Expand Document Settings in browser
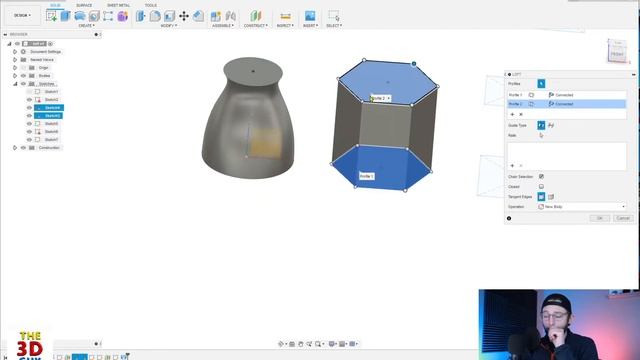 point(15,52)
